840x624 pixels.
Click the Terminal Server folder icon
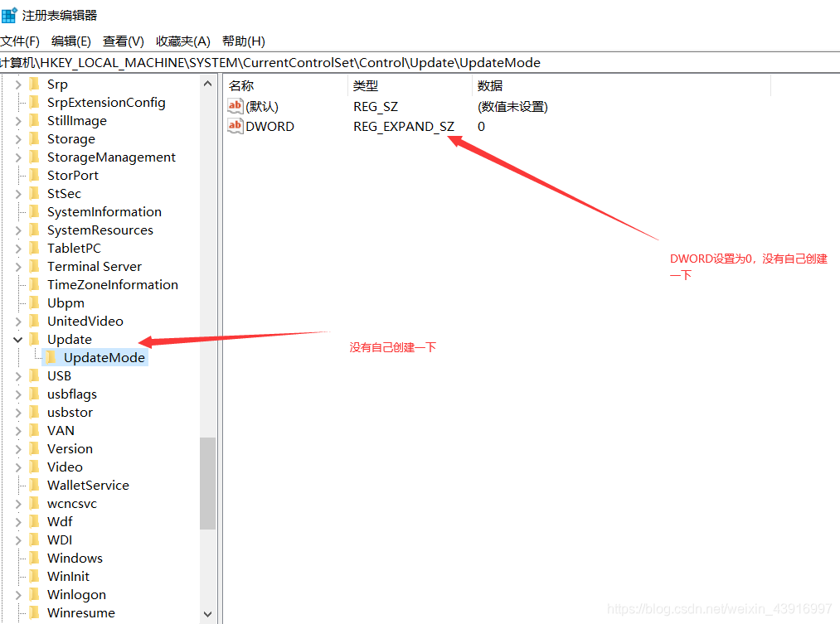click(35, 266)
